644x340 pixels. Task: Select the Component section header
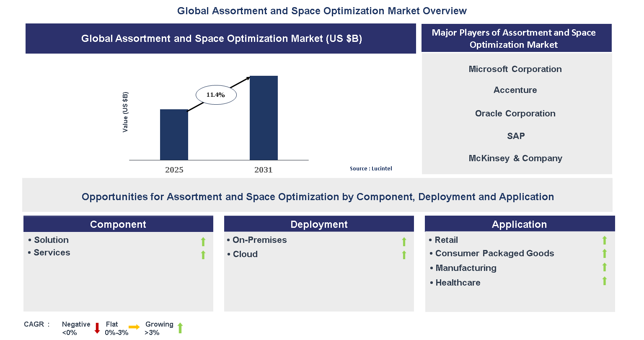[118, 224]
